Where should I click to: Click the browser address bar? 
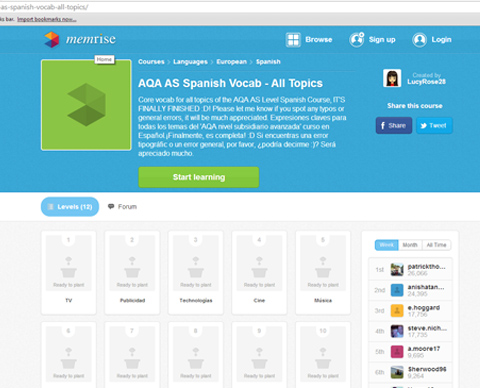click(x=240, y=7)
